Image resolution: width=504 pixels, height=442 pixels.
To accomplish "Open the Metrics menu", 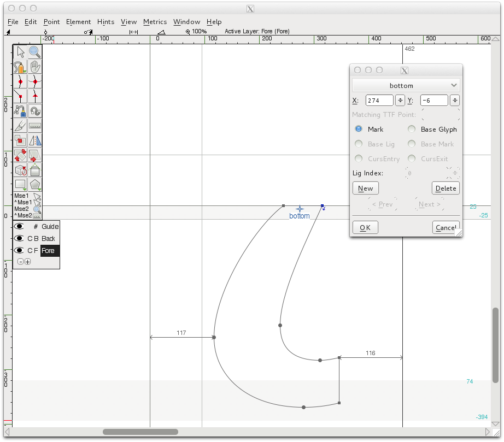I will (x=155, y=22).
